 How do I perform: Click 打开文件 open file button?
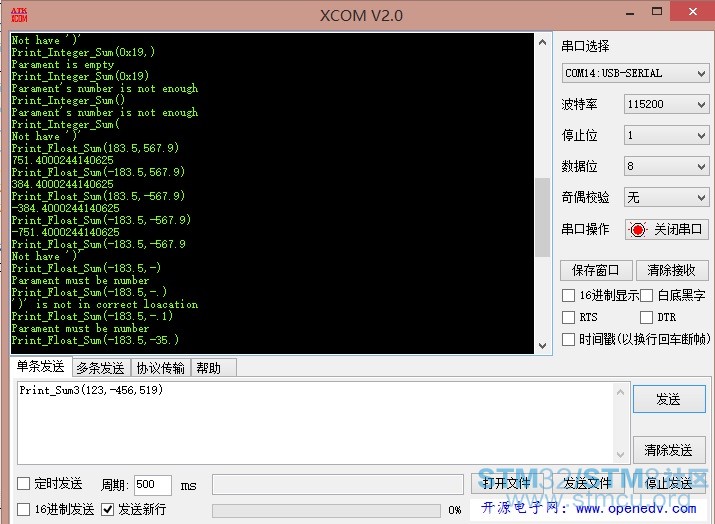[x=507, y=483]
